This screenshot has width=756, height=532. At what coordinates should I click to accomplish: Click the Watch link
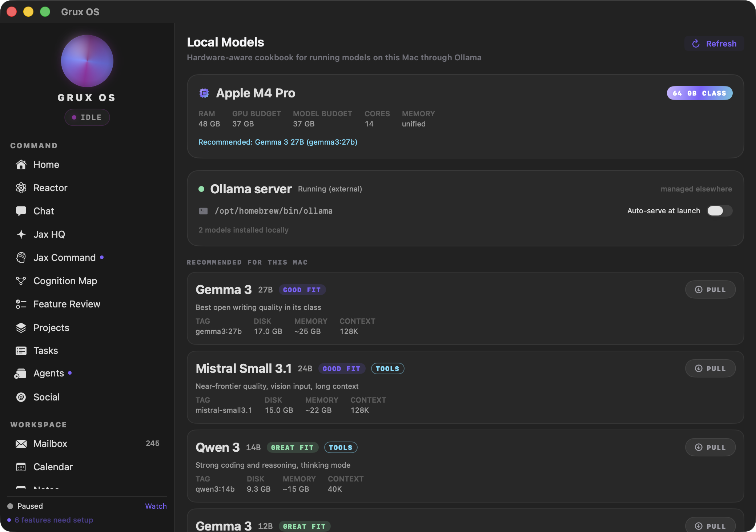(156, 506)
